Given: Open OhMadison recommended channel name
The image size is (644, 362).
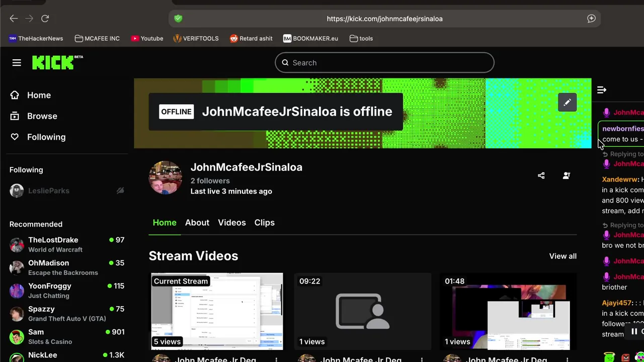Looking at the screenshot, I should pos(48,263).
